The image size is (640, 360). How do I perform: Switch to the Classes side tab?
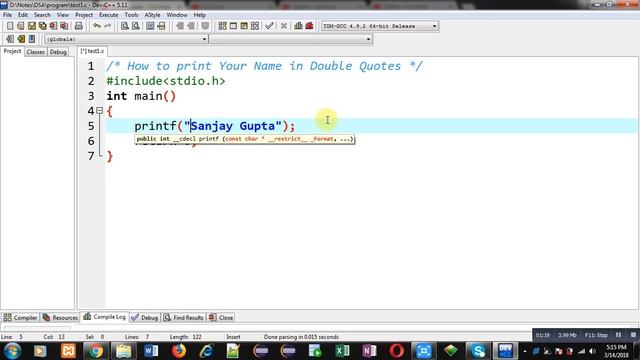point(36,52)
